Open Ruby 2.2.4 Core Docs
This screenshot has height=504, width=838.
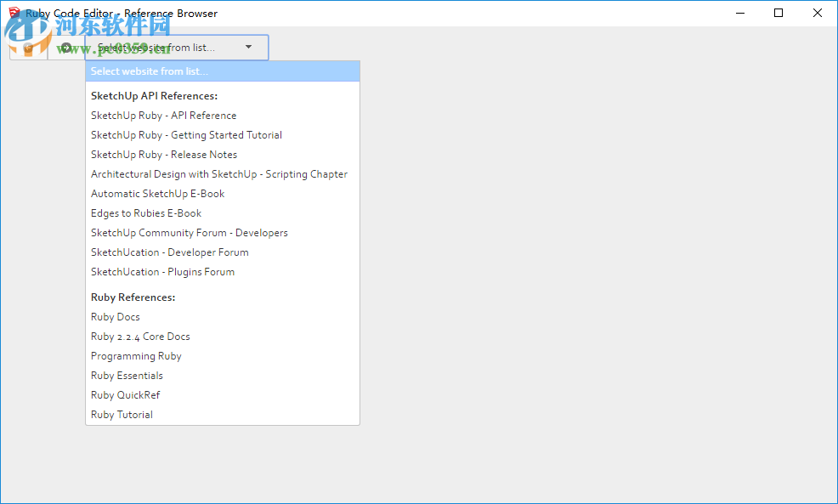coord(139,336)
